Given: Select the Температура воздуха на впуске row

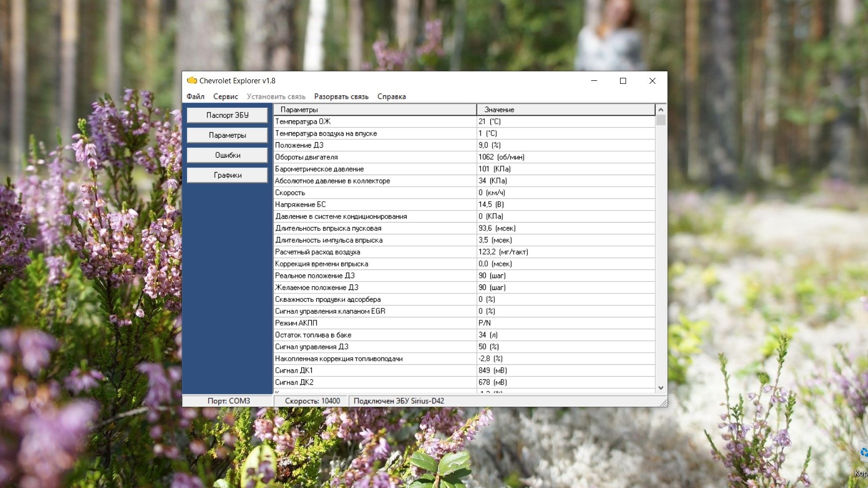Looking at the screenshot, I should click(464, 133).
